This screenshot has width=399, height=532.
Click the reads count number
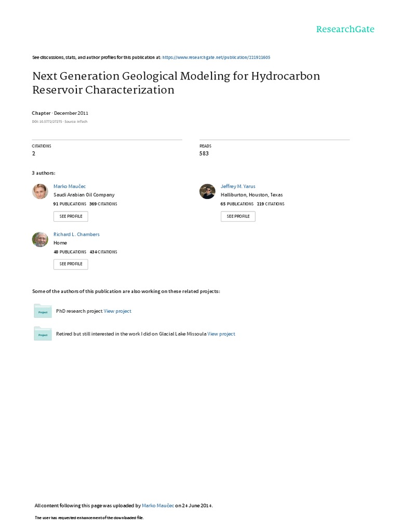coord(204,154)
